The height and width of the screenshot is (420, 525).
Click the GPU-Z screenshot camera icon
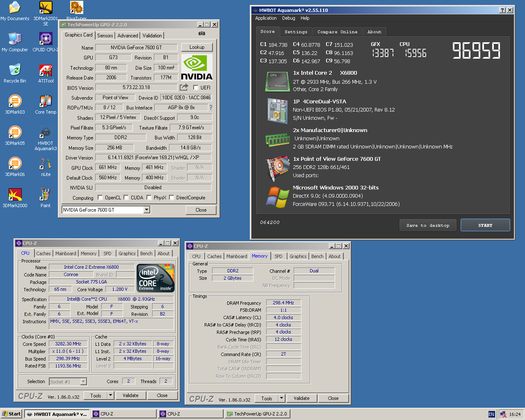click(x=202, y=33)
